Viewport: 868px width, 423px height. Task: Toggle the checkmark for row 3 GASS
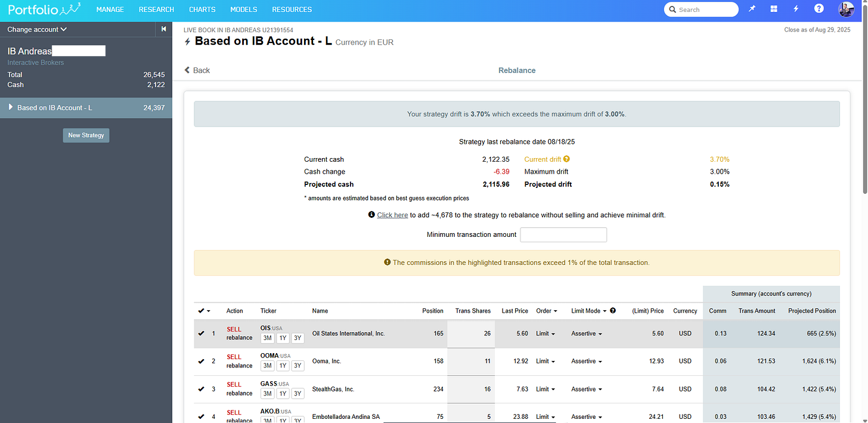[x=201, y=389]
